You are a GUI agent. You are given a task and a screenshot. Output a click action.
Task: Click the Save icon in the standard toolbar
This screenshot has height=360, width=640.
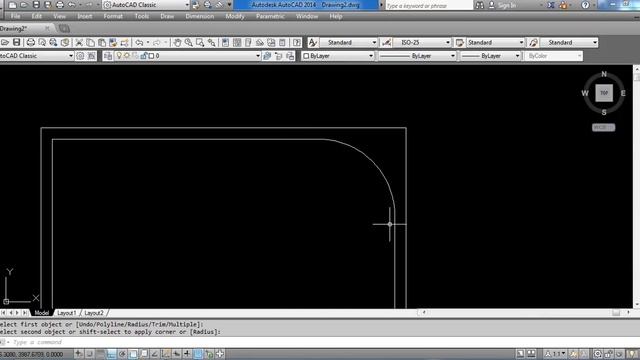pyautogui.click(x=16, y=42)
